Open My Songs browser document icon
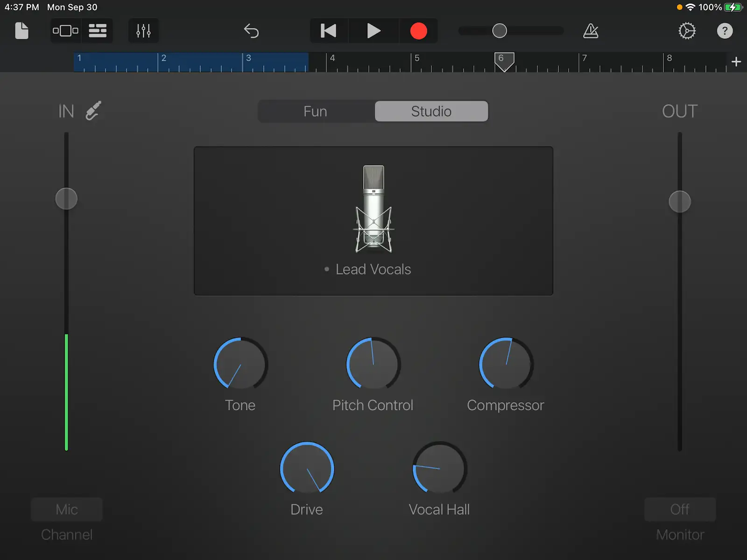Screen dimensions: 747x560 pyautogui.click(x=22, y=31)
